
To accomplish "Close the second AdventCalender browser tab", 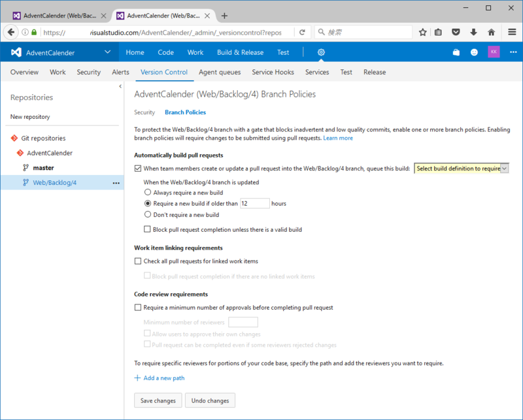I will (x=207, y=16).
